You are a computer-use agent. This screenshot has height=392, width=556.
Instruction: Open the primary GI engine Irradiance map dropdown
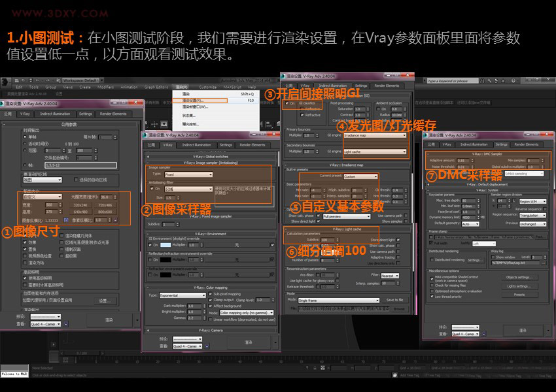click(375, 135)
